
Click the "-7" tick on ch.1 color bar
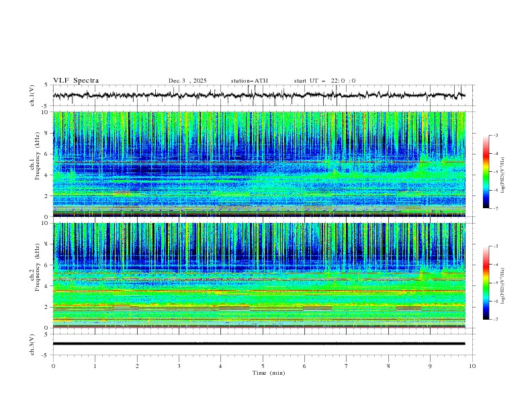pyautogui.click(x=496, y=208)
